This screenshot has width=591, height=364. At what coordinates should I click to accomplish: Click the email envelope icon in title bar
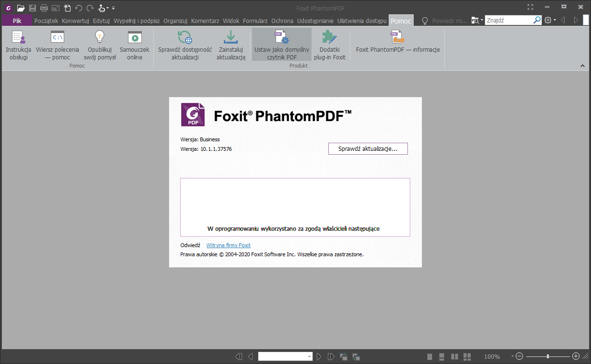coord(56,8)
